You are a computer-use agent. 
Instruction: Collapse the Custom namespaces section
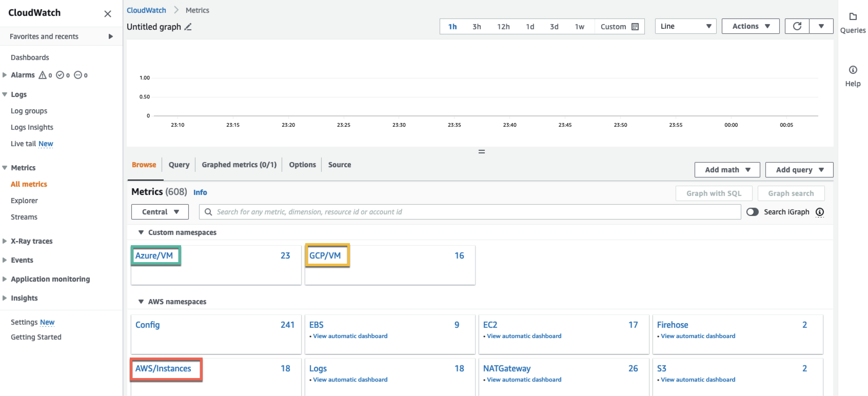141,232
